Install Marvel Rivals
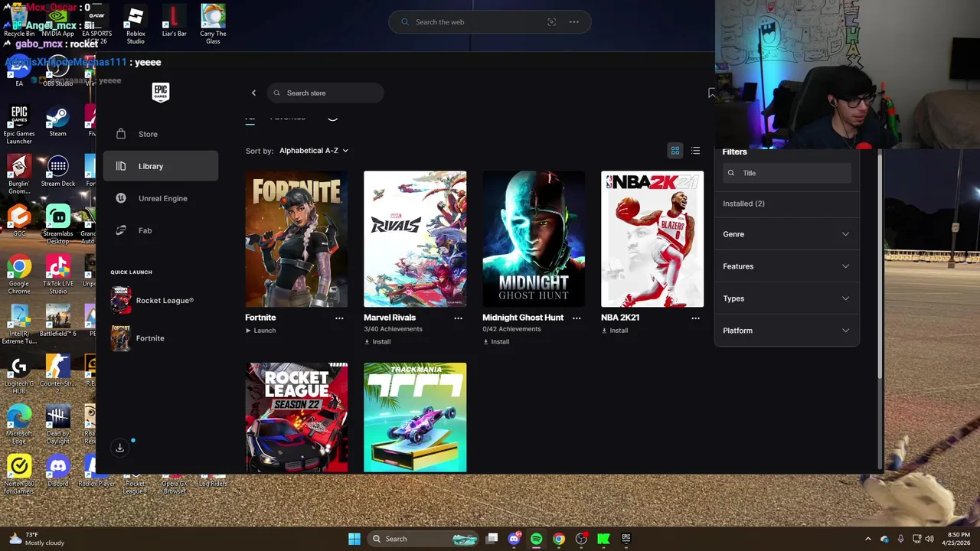Viewport: 980px width, 551px height. [377, 342]
